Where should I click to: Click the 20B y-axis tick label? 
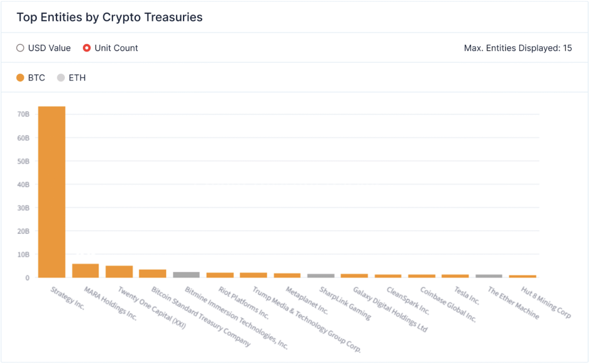pyautogui.click(x=23, y=231)
